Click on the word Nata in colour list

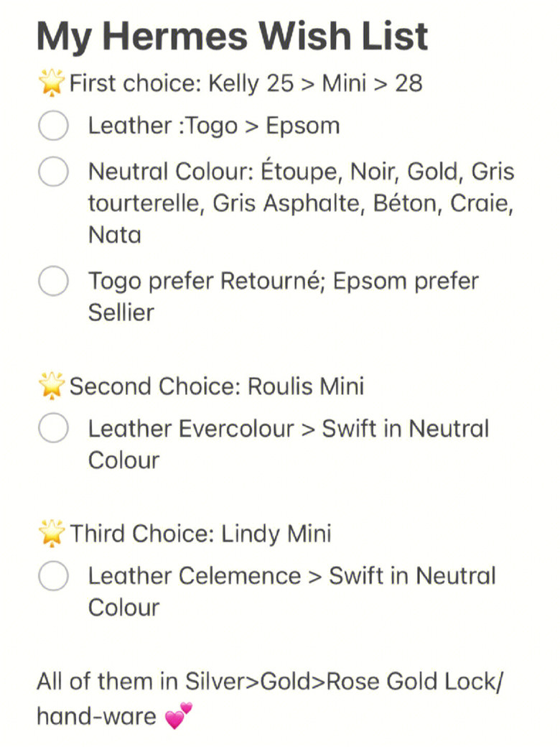115,235
